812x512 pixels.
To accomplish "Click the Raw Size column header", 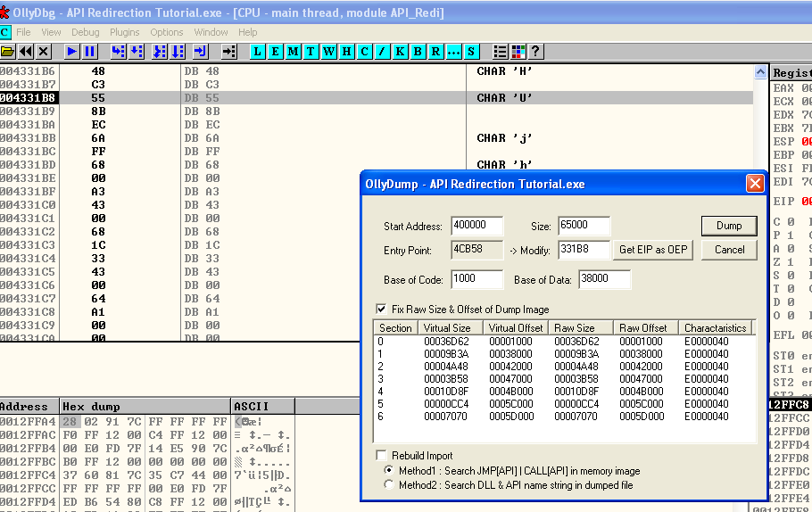I will point(581,327).
